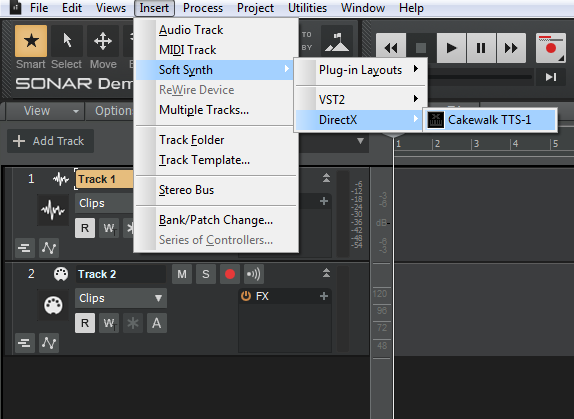Choose the Select arrow tool

pyautogui.click(x=67, y=41)
